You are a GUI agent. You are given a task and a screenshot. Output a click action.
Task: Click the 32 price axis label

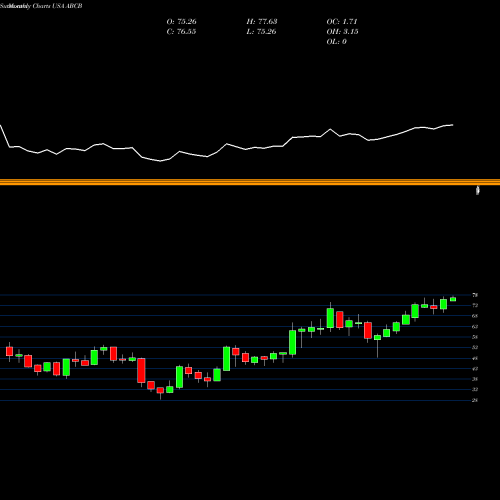pyautogui.click(x=475, y=389)
